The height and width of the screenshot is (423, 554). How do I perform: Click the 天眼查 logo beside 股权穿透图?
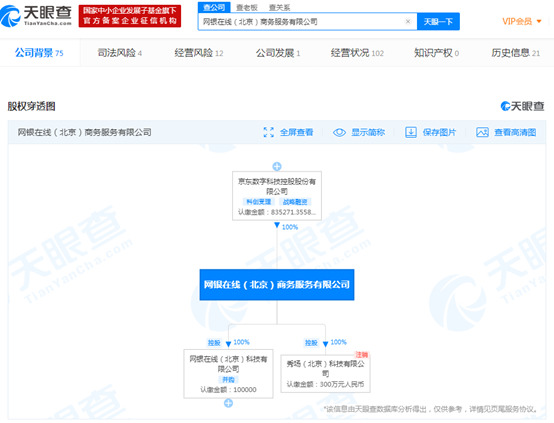[523, 106]
